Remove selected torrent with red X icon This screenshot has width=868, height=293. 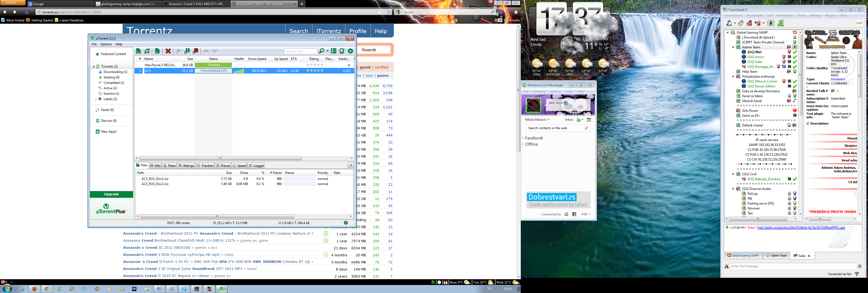168,51
